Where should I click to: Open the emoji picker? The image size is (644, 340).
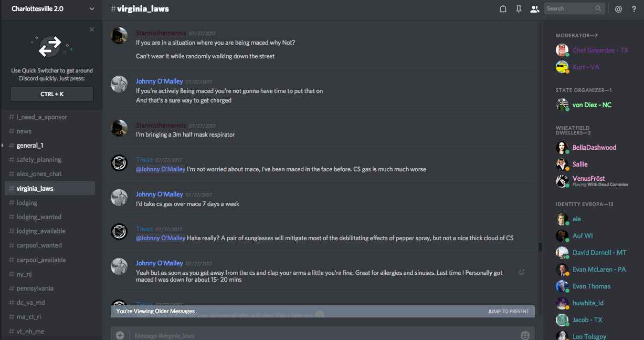525,335
